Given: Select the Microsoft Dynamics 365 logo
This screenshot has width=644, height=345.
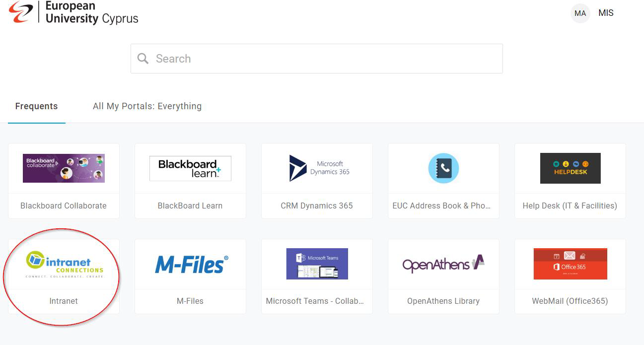Looking at the screenshot, I should pos(316,168).
